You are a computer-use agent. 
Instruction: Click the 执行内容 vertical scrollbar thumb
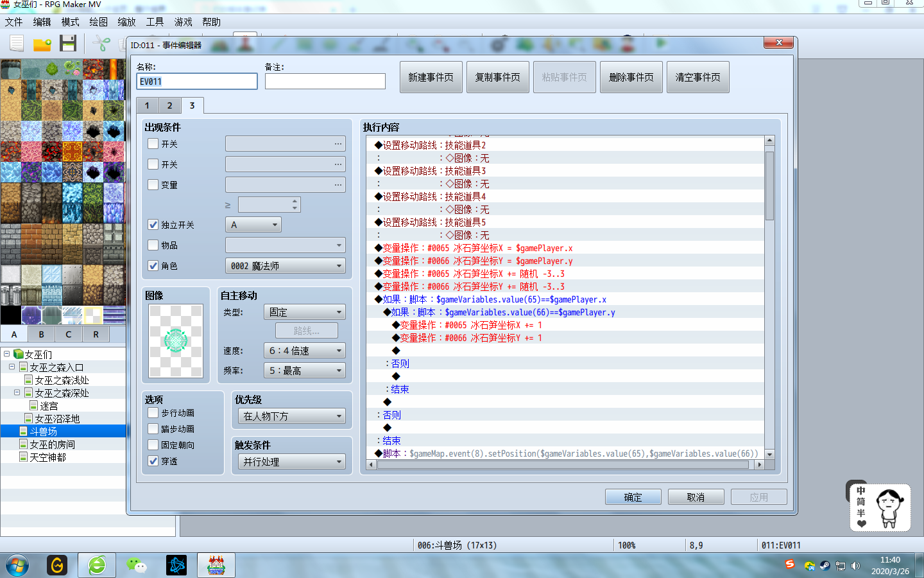[x=769, y=186]
